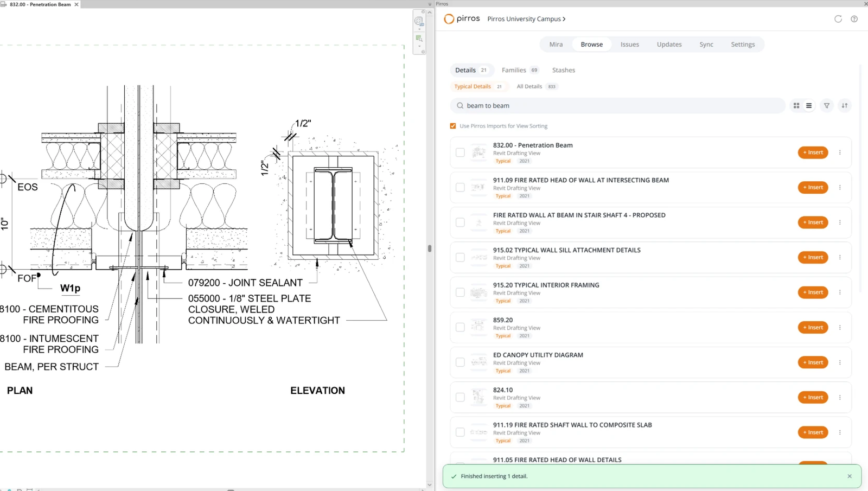Click the 824.10 detail thumbnail

tap(478, 397)
